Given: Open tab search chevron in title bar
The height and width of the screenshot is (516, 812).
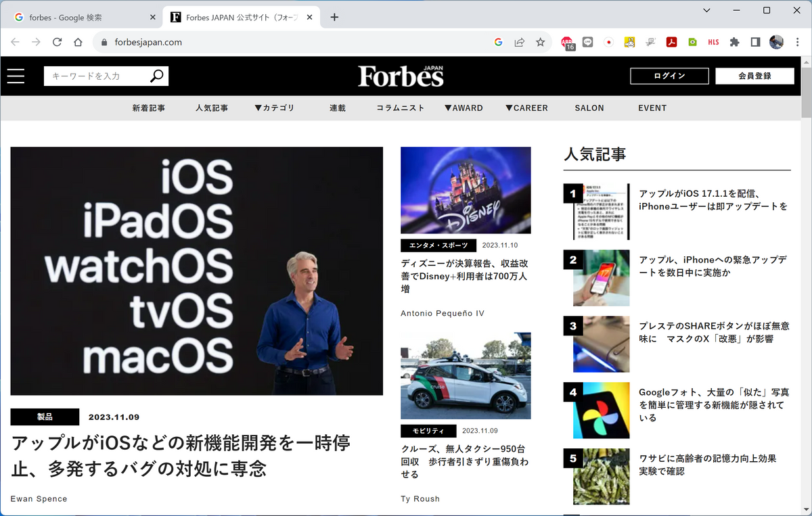Looking at the screenshot, I should coord(706,10).
